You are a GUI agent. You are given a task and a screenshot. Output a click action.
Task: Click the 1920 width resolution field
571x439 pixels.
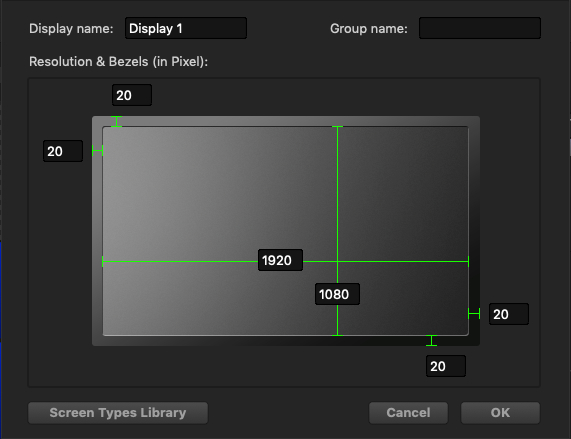[x=280, y=260]
